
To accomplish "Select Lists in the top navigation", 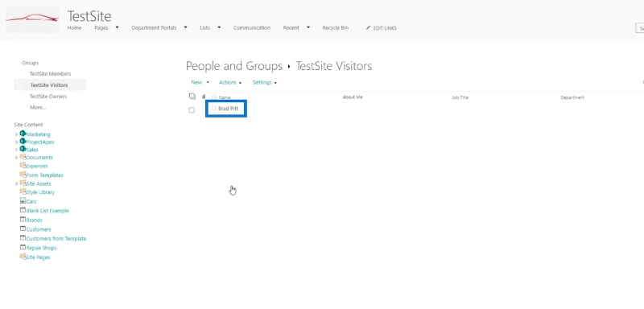I will point(205,28).
